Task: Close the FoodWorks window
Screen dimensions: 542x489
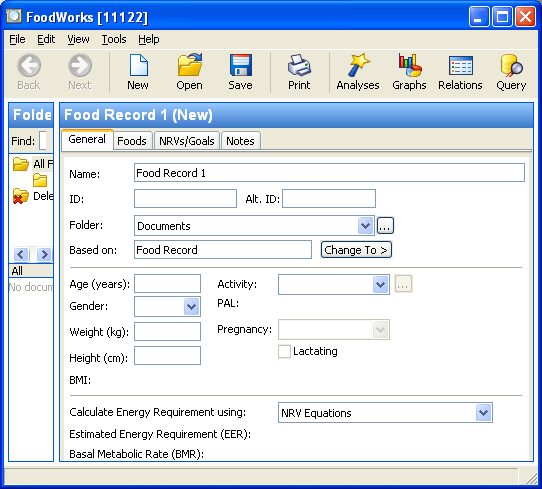Action: pos(525,16)
